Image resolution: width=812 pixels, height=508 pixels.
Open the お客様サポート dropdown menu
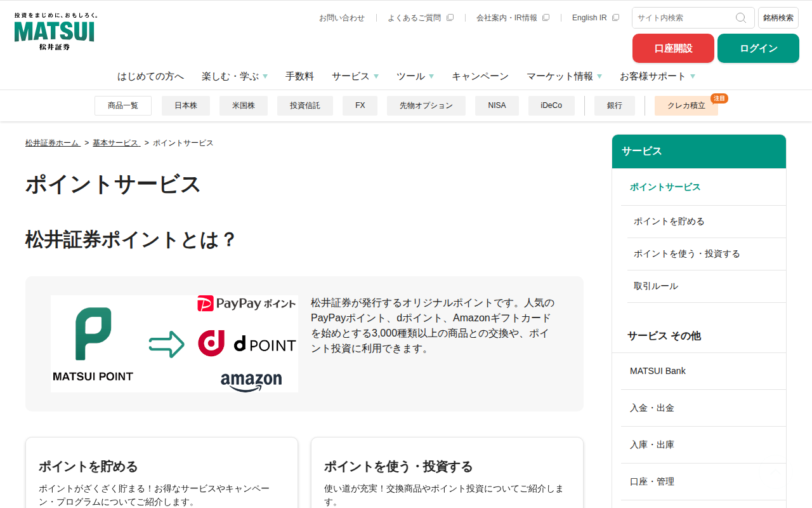point(658,76)
